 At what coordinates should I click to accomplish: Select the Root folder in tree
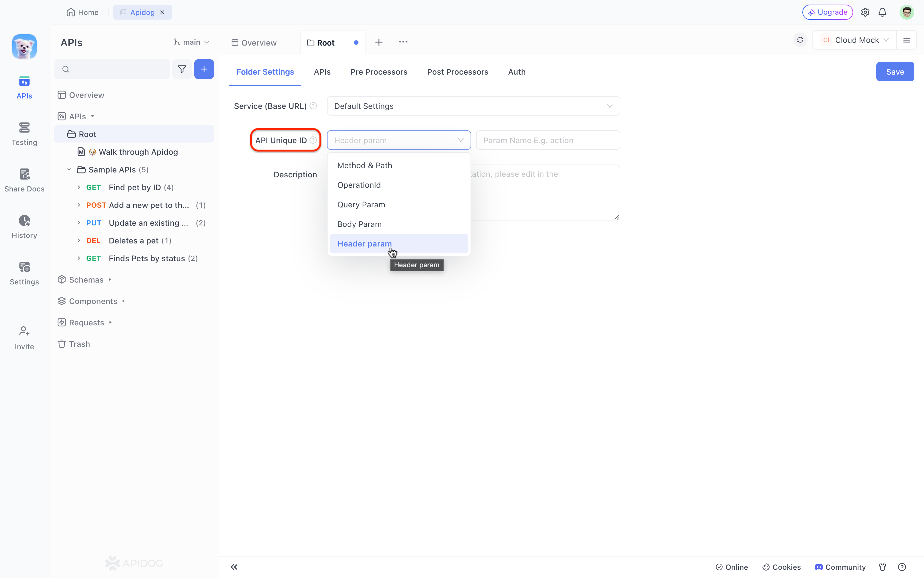(134, 134)
